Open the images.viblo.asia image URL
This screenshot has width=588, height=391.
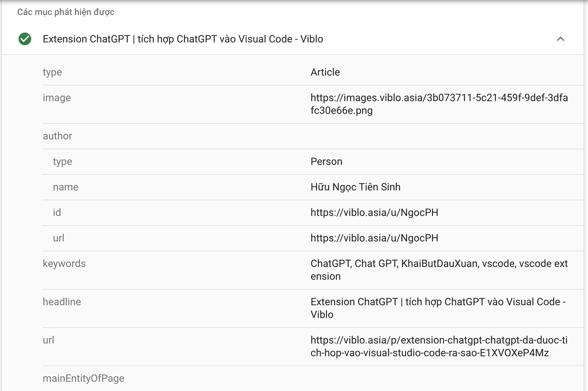point(439,104)
